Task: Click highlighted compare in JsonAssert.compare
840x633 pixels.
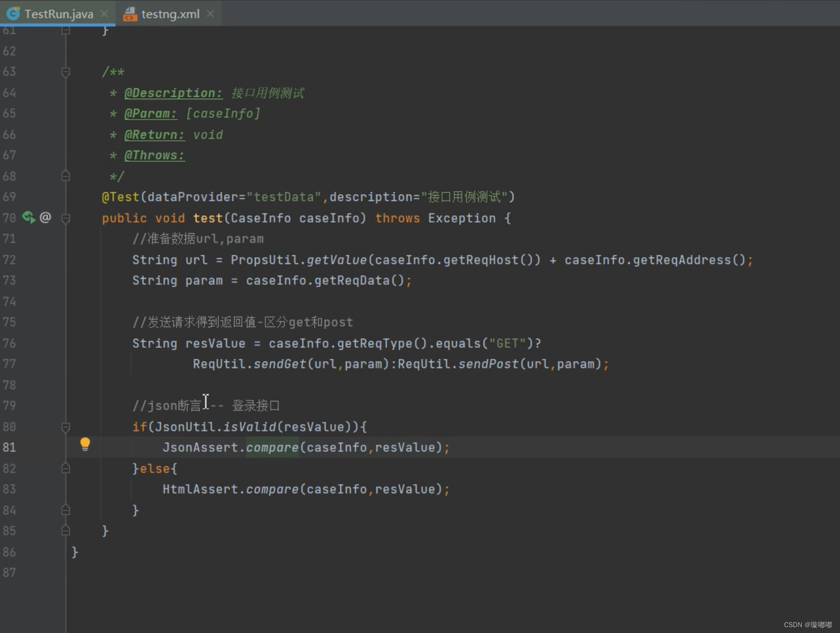Action: pos(272,448)
